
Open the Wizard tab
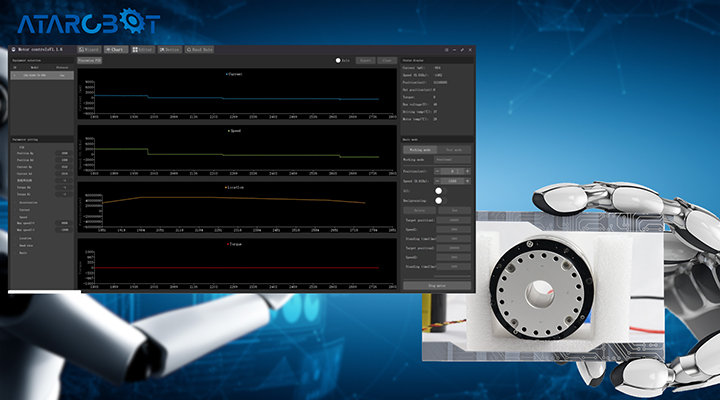tap(91, 48)
